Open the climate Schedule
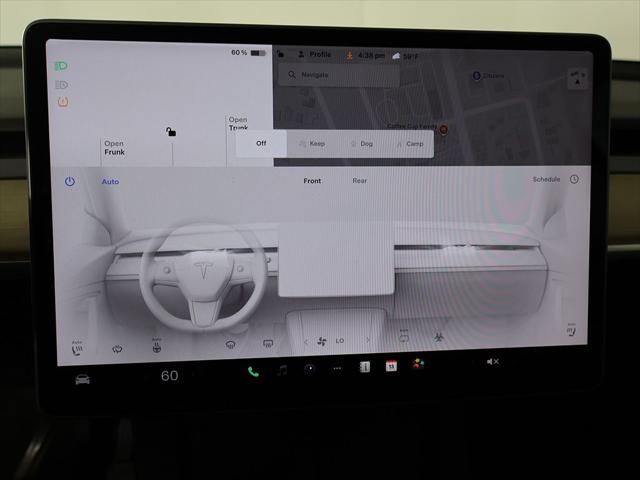This screenshot has width=640, height=480. pyautogui.click(x=546, y=179)
